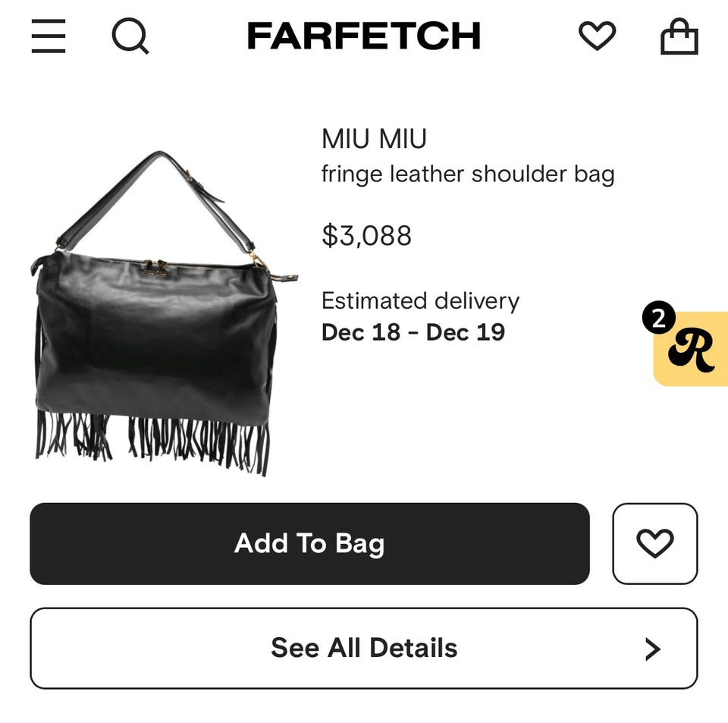The height and width of the screenshot is (723, 728).
Task: Add the Miu Miu bag to bag
Action: point(309,543)
